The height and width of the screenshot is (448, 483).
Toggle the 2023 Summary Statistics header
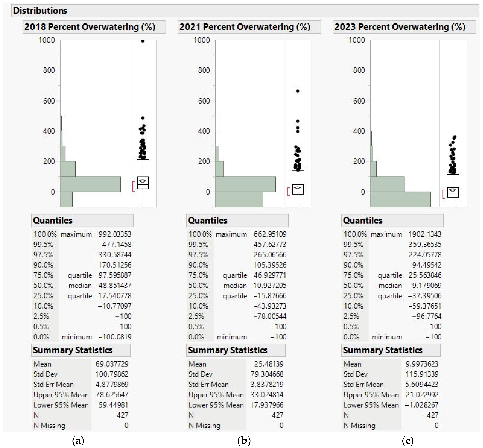click(382, 350)
